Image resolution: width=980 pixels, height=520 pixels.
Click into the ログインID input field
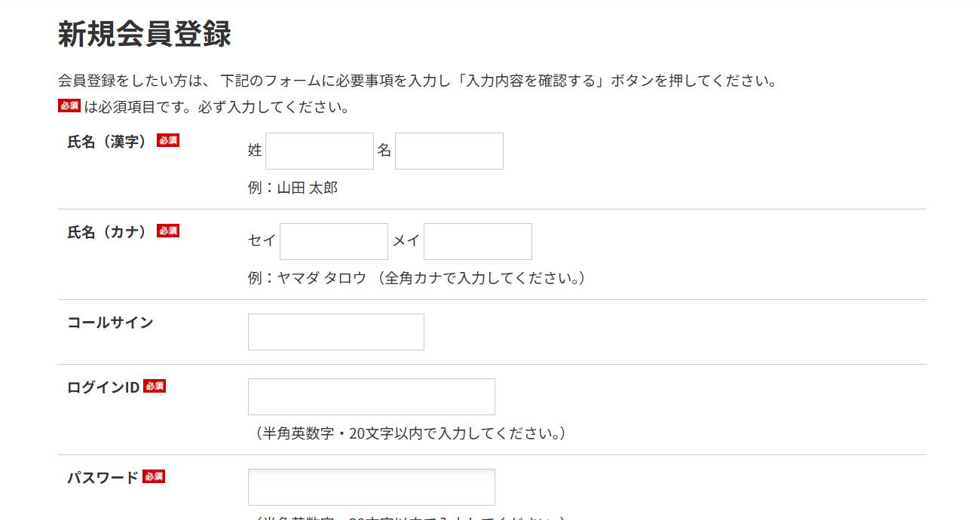371,397
